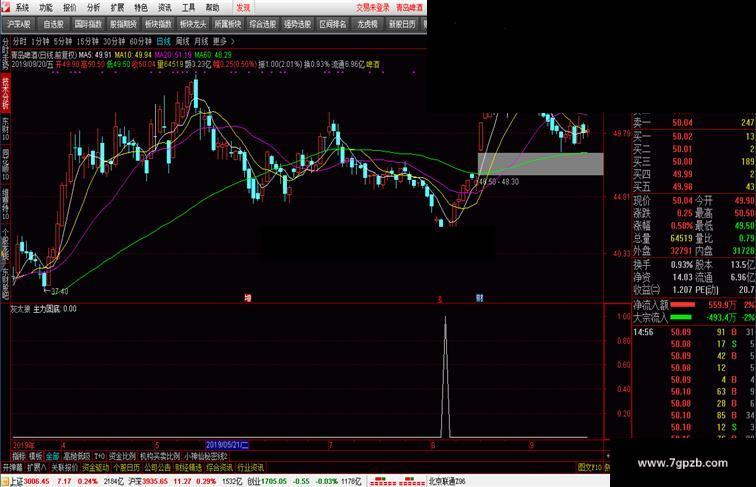Click the 48.50 - 48.30 gap annotation

click(x=497, y=182)
